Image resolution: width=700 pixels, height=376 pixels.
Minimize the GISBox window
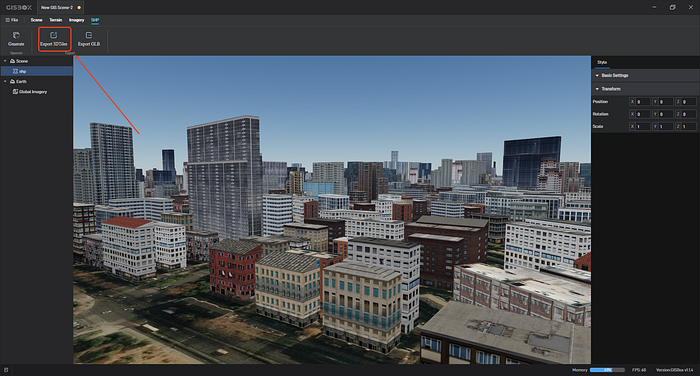click(654, 7)
